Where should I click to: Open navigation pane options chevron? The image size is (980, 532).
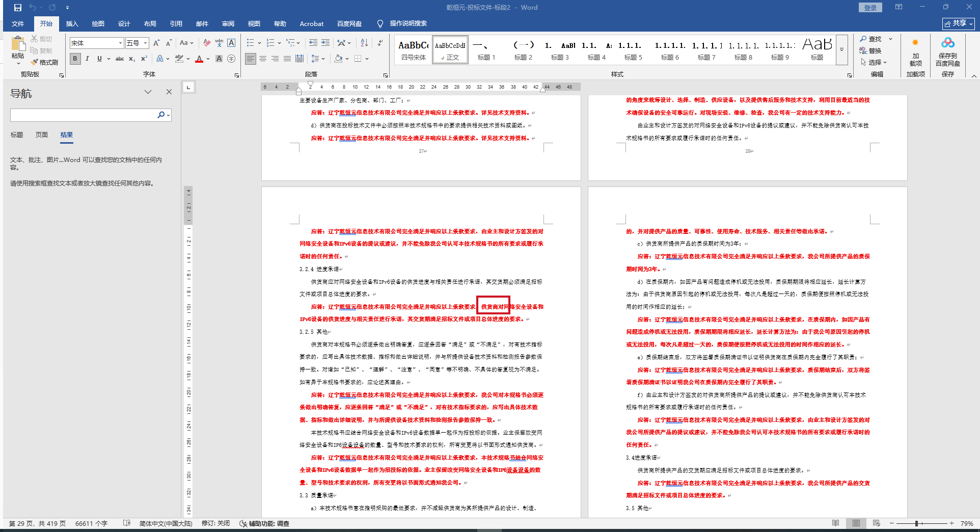[148, 92]
